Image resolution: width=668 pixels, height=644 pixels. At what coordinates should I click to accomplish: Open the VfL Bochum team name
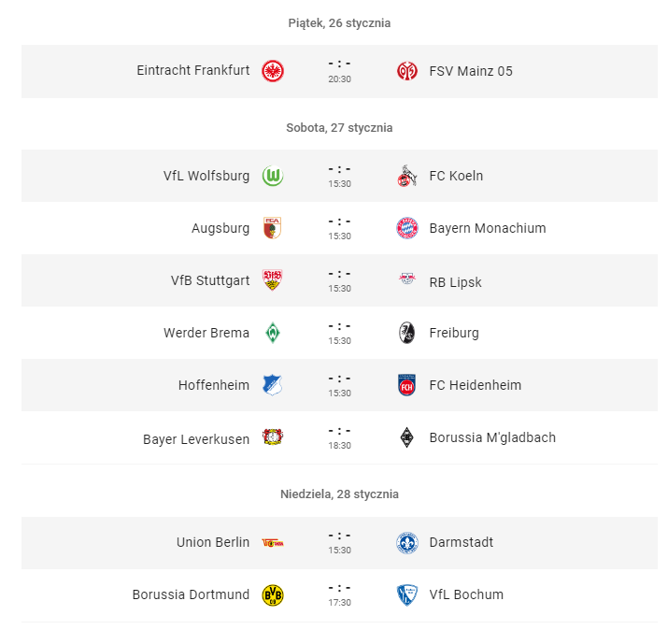click(466, 594)
